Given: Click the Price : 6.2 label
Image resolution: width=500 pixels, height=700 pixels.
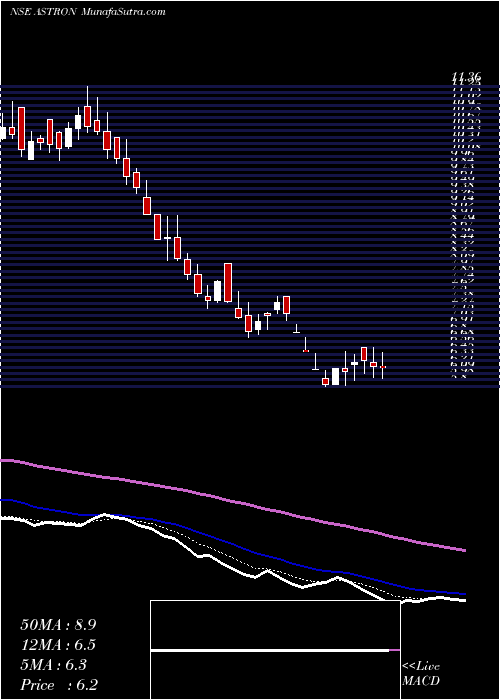Looking at the screenshot, I should pyautogui.click(x=59, y=685).
